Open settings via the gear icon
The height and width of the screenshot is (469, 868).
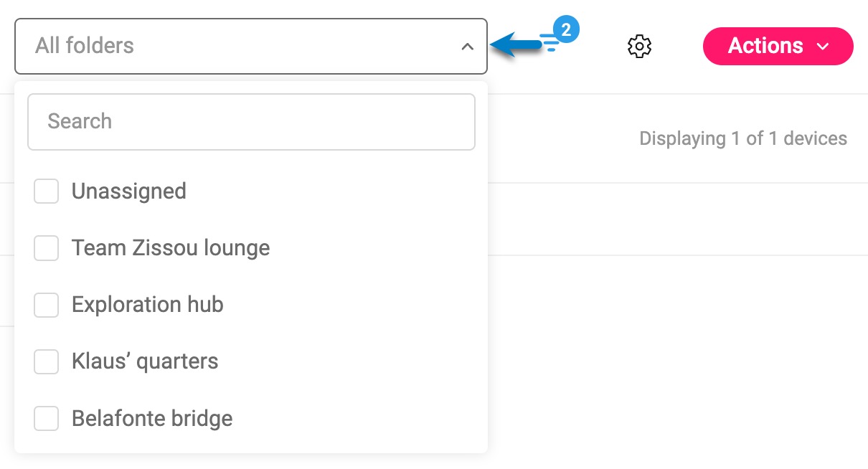point(639,46)
